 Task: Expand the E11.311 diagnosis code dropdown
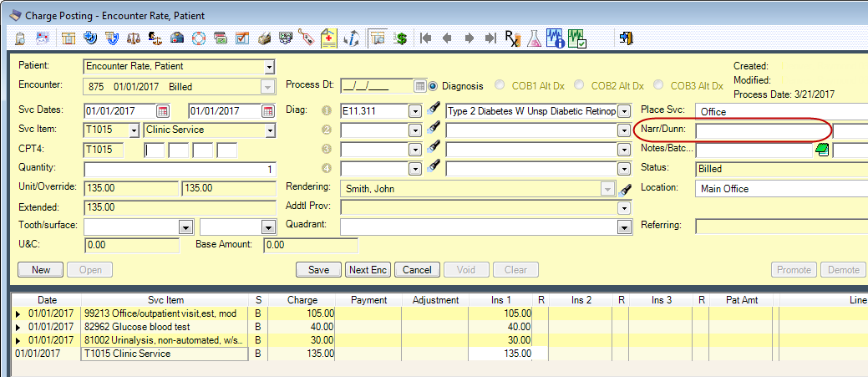pyautogui.click(x=414, y=111)
